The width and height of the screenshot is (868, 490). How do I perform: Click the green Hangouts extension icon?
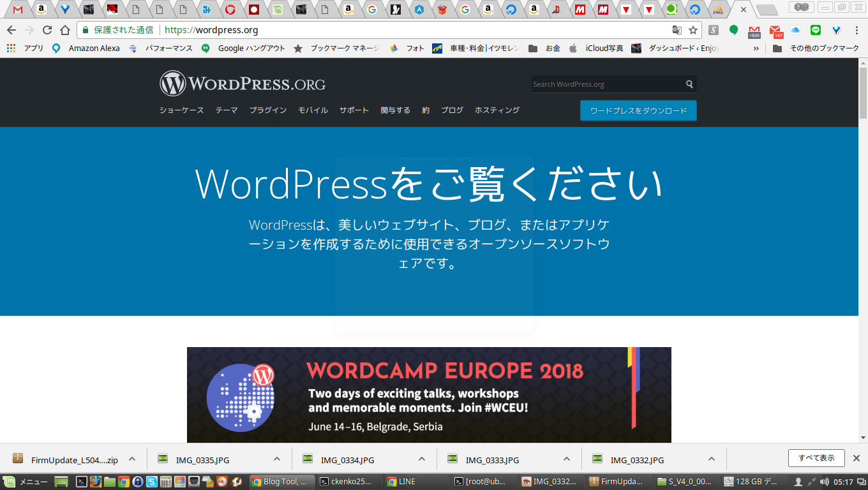[734, 30]
